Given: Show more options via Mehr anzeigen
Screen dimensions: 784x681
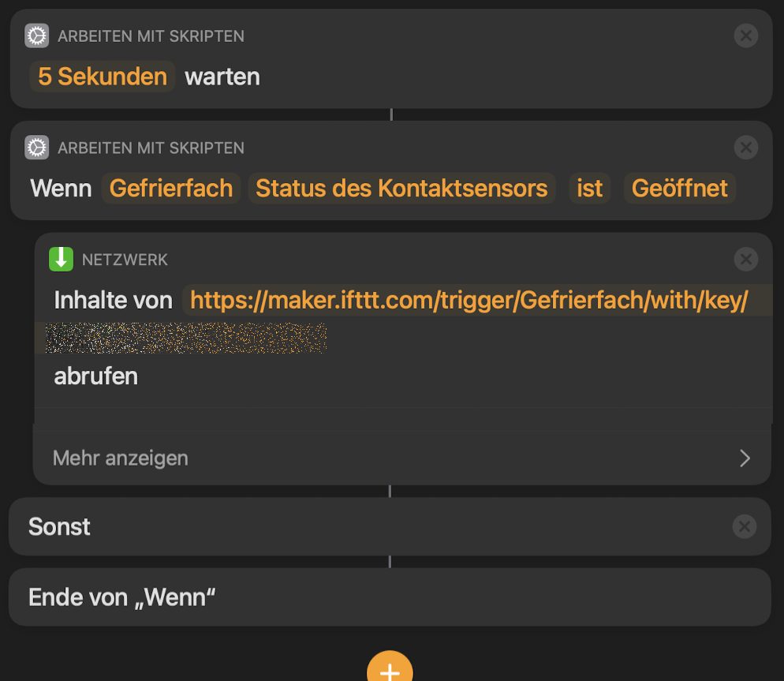Looking at the screenshot, I should coord(121,458).
